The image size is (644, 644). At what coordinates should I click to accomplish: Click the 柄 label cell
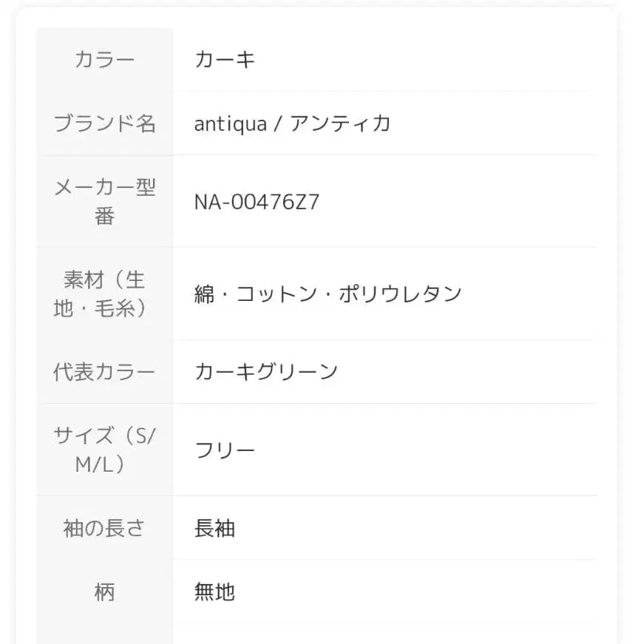pos(104,592)
